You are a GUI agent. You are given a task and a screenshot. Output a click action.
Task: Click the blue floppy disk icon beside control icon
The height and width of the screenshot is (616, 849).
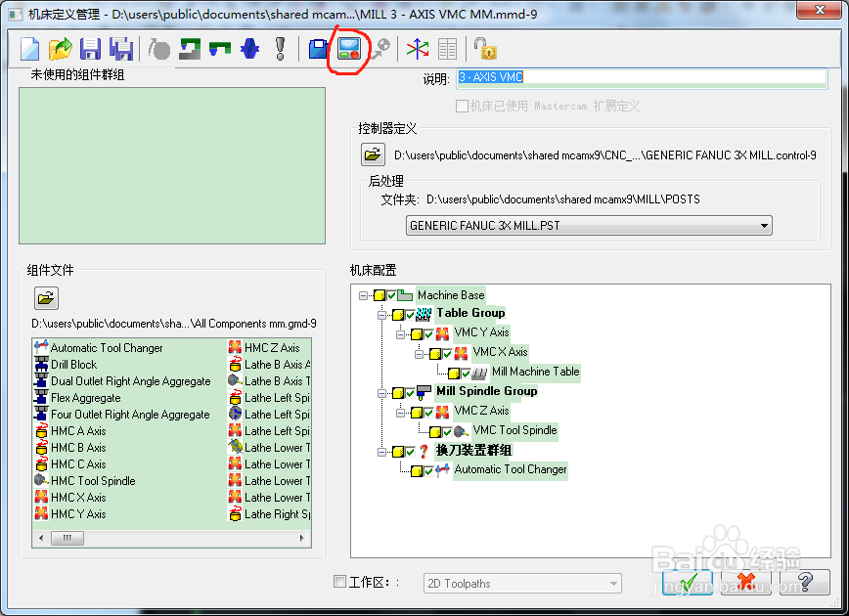319,49
